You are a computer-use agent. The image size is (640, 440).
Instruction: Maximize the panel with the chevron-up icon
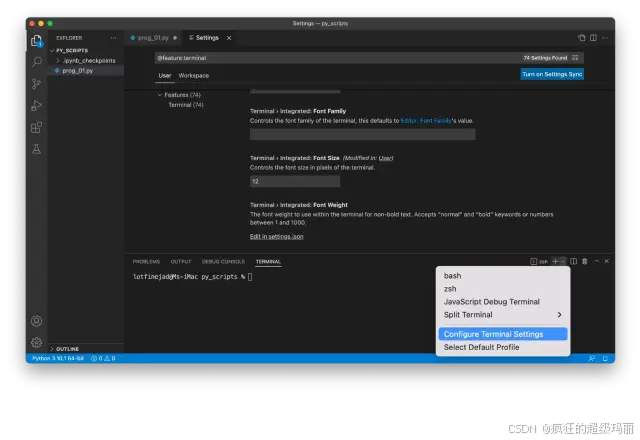click(x=597, y=261)
